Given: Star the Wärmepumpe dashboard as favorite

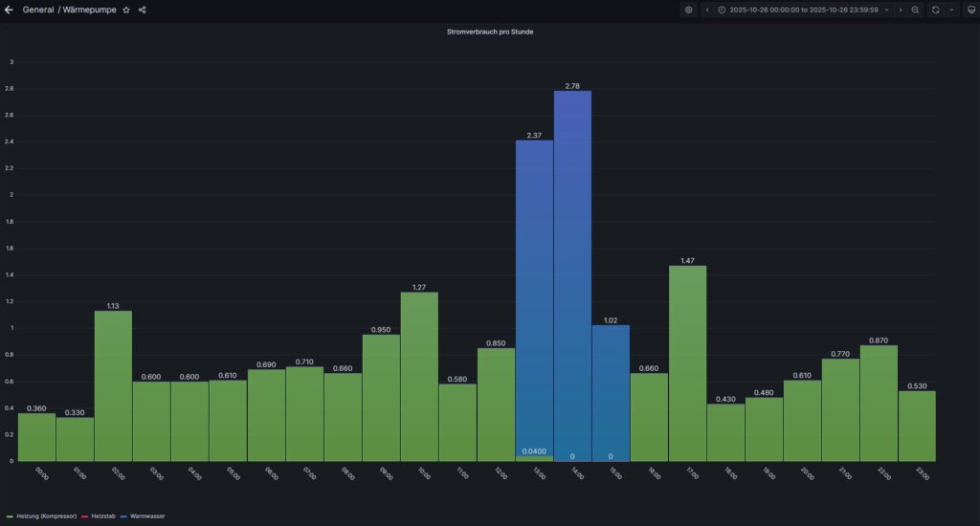Looking at the screenshot, I should tap(126, 10).
